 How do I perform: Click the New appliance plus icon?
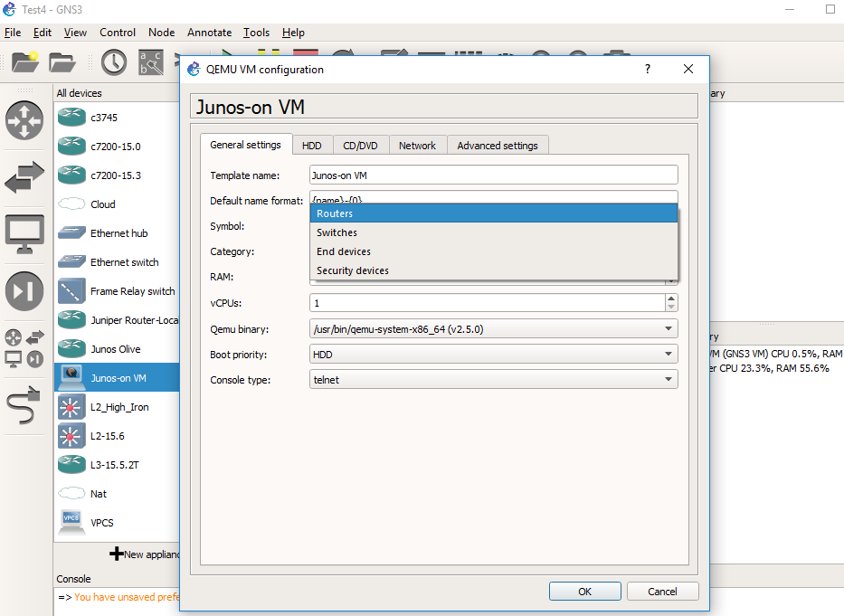[117, 554]
